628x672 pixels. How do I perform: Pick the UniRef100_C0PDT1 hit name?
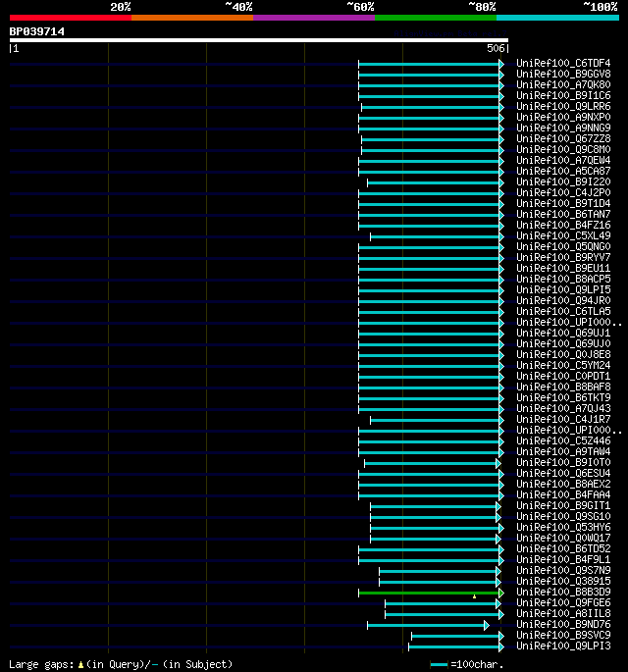point(563,377)
